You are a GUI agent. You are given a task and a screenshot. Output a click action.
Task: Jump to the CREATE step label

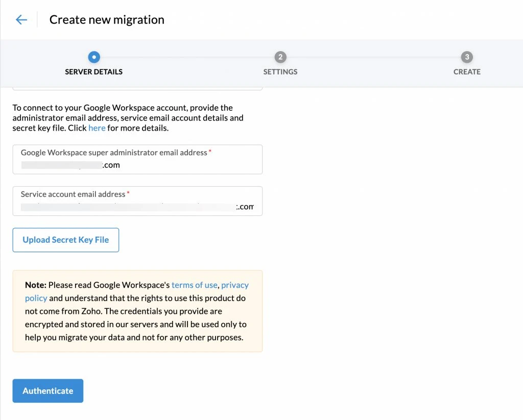tap(466, 72)
